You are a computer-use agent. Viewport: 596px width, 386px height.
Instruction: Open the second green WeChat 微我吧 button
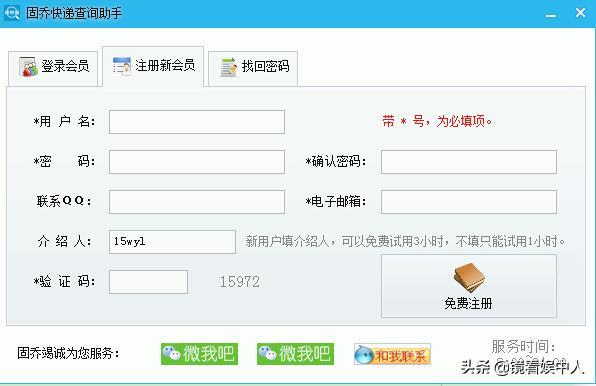click(295, 354)
